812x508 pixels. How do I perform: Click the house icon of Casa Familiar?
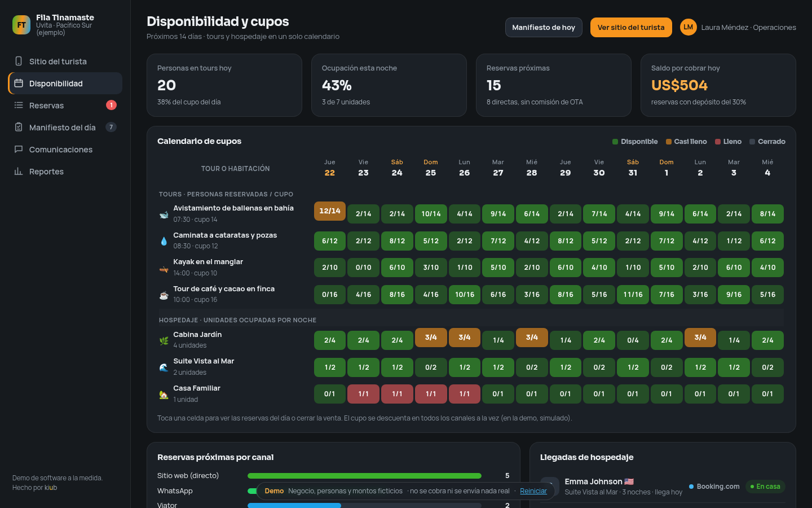(164, 394)
